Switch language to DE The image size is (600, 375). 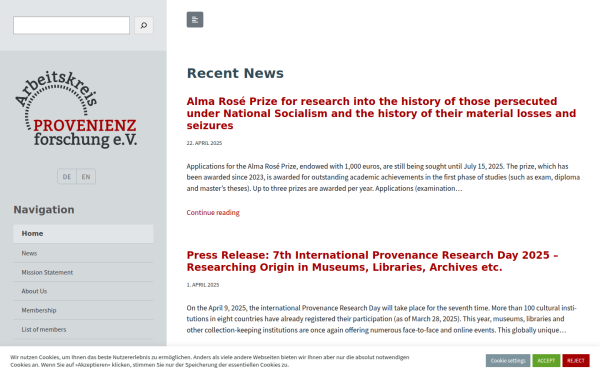pos(67,177)
